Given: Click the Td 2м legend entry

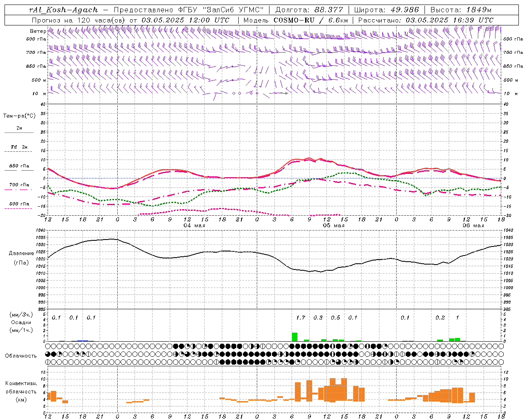Looking at the screenshot, I should tap(19, 147).
